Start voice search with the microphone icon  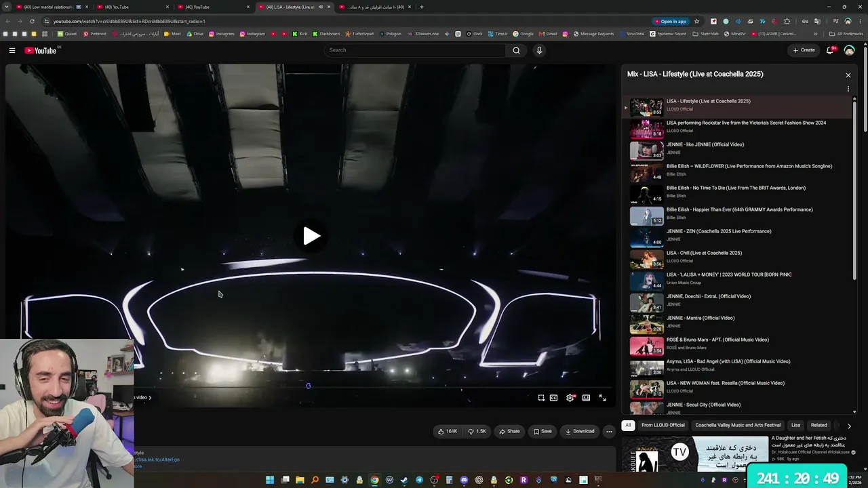[539, 50]
